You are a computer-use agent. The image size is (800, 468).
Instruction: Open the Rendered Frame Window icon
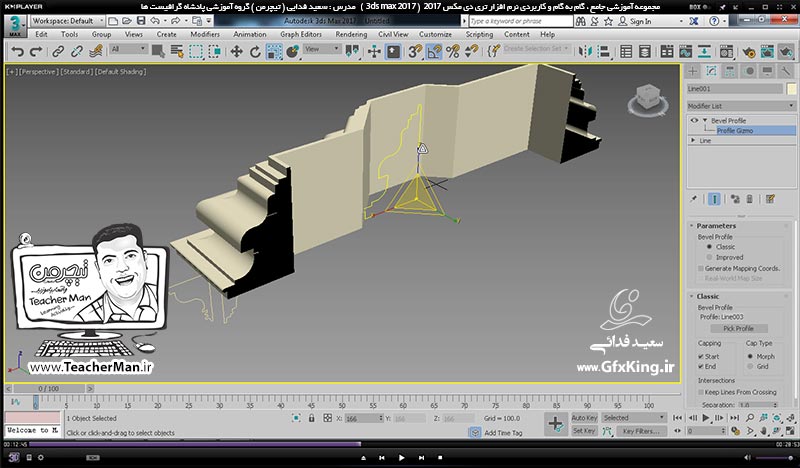tap(767, 52)
